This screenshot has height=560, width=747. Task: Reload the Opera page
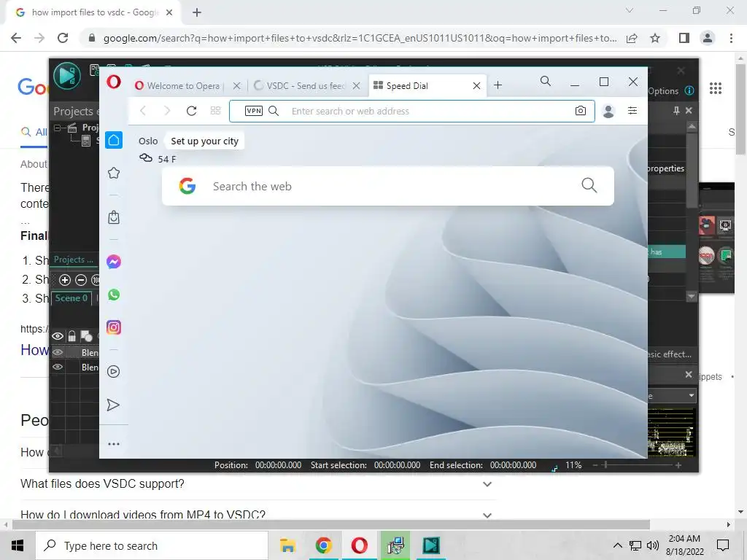pos(192,111)
